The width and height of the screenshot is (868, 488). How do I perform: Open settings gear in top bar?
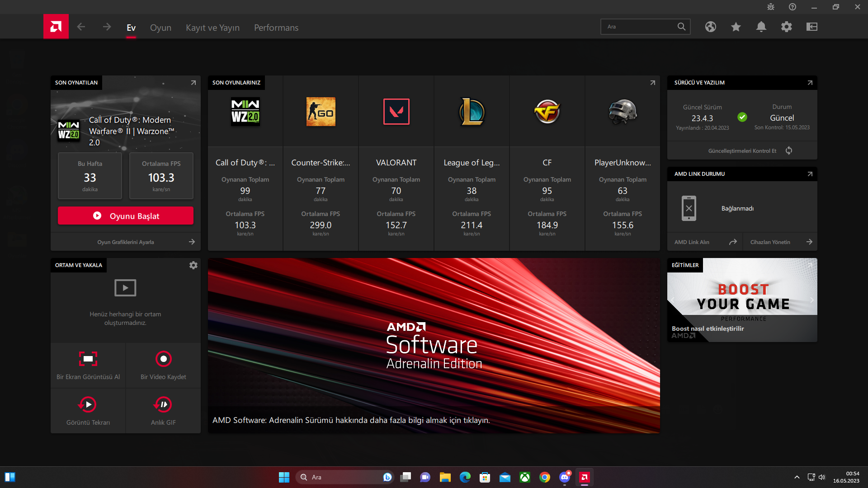[787, 27]
